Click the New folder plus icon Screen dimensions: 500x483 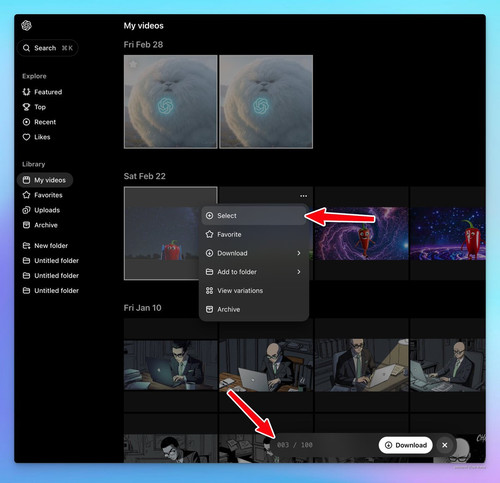point(26,246)
